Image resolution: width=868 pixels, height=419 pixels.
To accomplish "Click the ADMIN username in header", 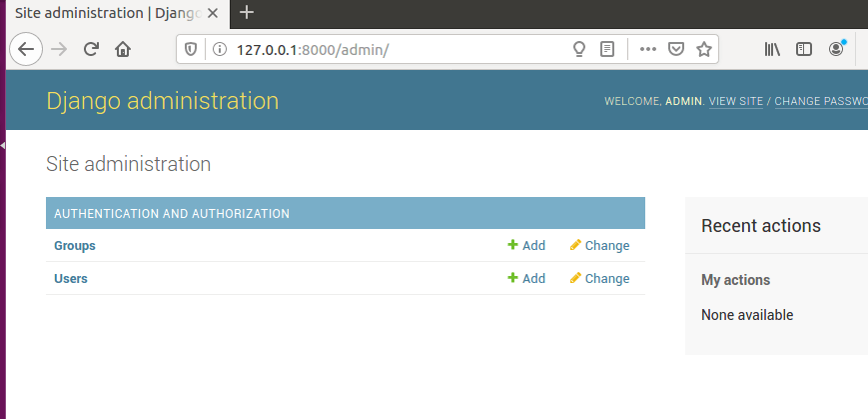I will click(683, 101).
